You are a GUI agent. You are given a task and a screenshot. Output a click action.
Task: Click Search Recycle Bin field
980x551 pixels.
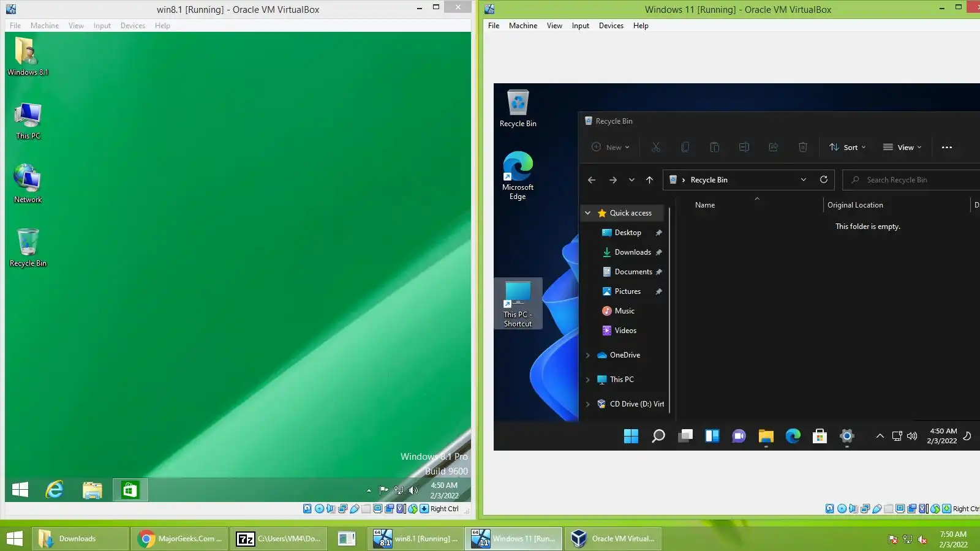click(912, 180)
